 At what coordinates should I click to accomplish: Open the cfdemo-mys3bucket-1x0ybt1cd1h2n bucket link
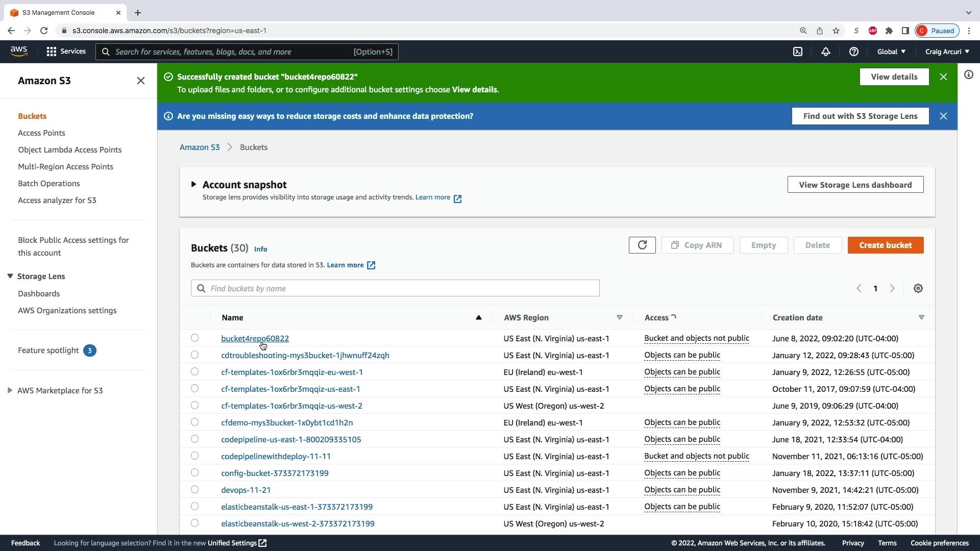tap(286, 423)
